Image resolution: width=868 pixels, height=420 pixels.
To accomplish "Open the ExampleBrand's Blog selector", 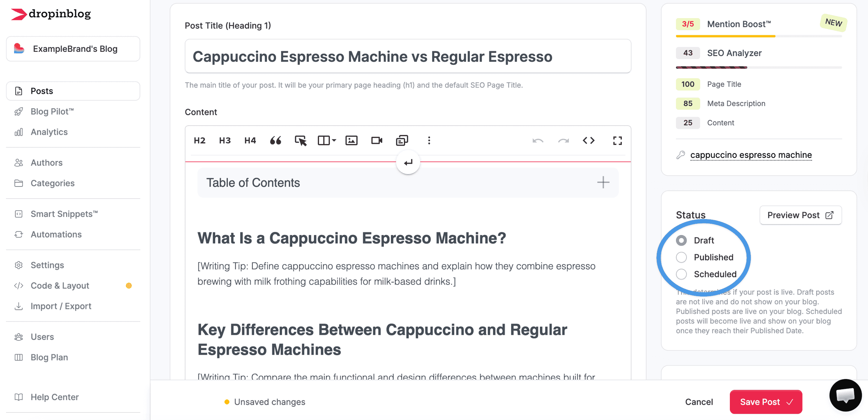I will [x=73, y=49].
